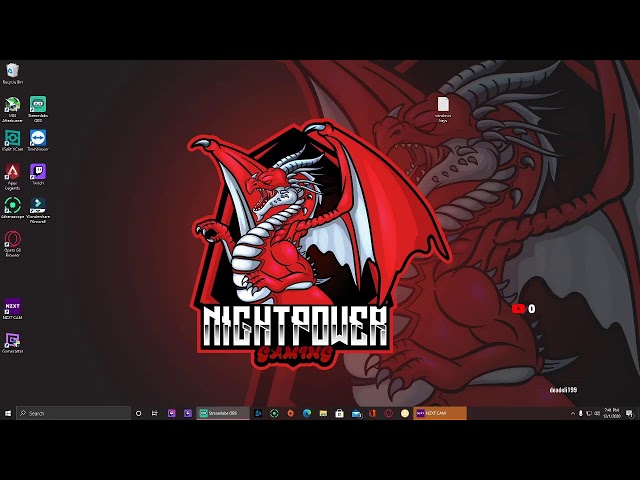Launch the XSplit VCam desktop shortcut
This screenshot has height=480, width=640.
[x=13, y=141]
